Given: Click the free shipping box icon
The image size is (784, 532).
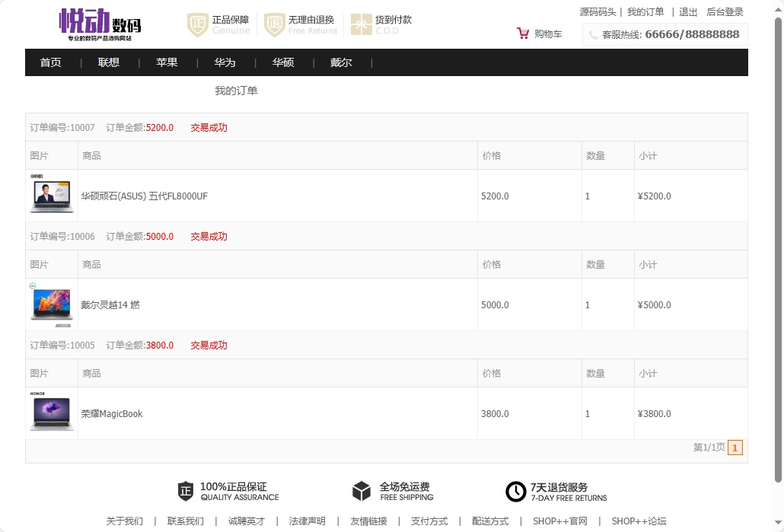Looking at the screenshot, I should [x=362, y=492].
